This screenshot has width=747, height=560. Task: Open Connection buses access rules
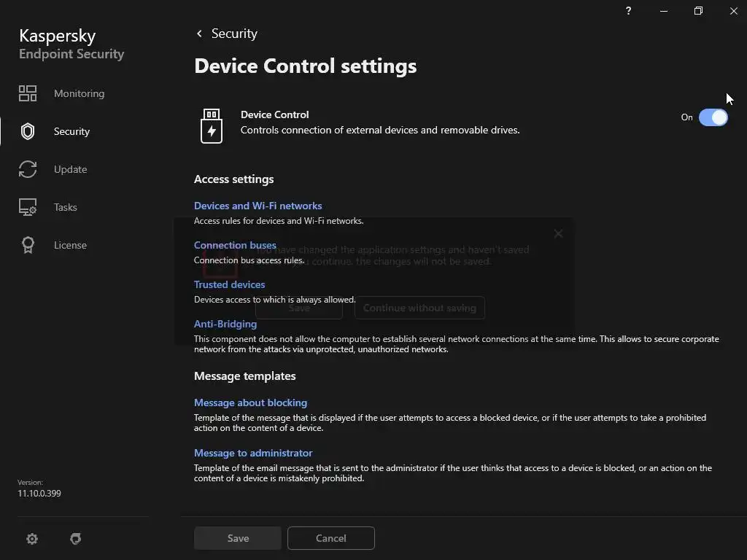(235, 245)
